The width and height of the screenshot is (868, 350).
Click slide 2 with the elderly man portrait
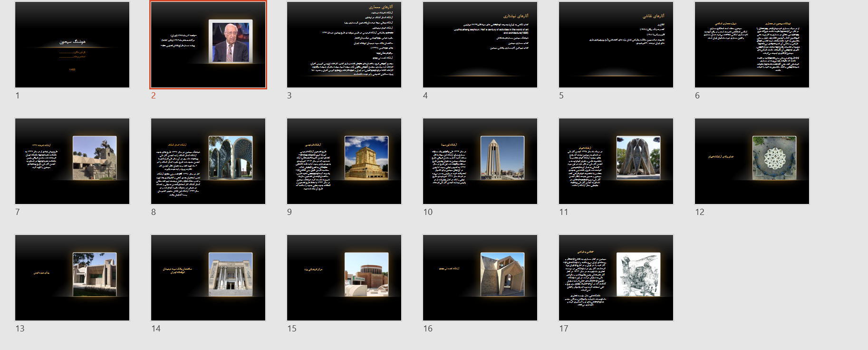coord(208,45)
